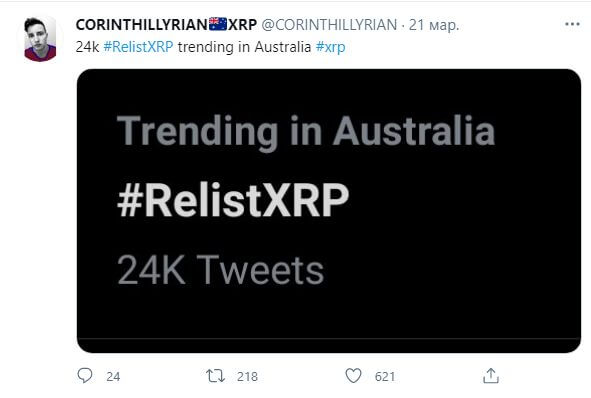Open the #xrp hashtag link
Viewport: 591px width, 398px height.
[331, 47]
